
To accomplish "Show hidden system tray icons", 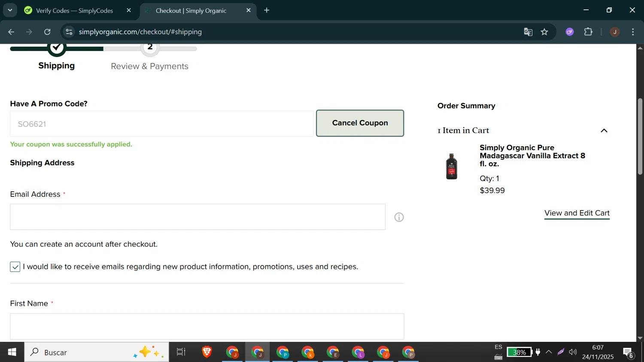I will click(x=549, y=352).
